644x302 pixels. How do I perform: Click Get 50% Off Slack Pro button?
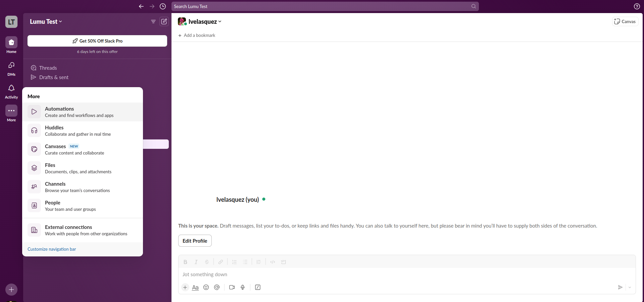point(97,41)
